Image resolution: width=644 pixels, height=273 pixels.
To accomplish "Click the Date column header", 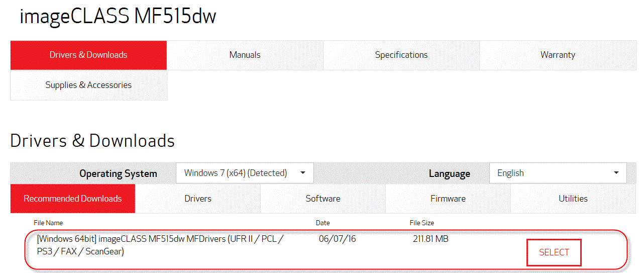I will (323, 223).
